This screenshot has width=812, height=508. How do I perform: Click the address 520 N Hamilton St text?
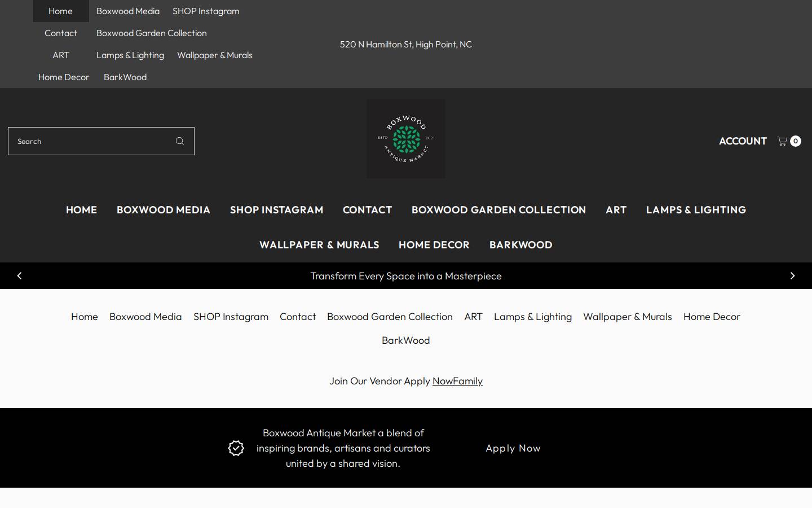(406, 44)
